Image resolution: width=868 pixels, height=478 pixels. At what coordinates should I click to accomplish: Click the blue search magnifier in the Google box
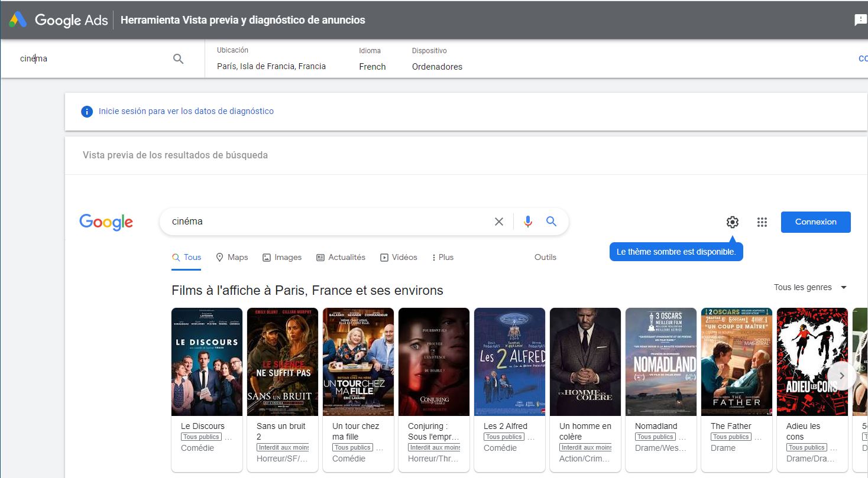pyautogui.click(x=552, y=222)
